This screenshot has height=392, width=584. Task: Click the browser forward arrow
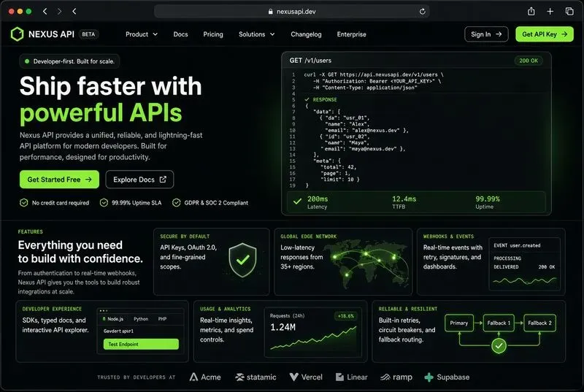[x=59, y=12]
